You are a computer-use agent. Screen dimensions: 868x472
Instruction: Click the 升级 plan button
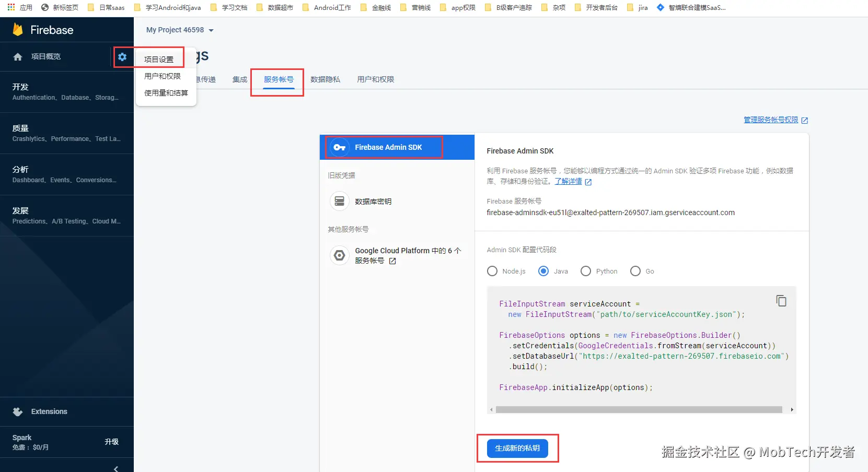click(111, 442)
